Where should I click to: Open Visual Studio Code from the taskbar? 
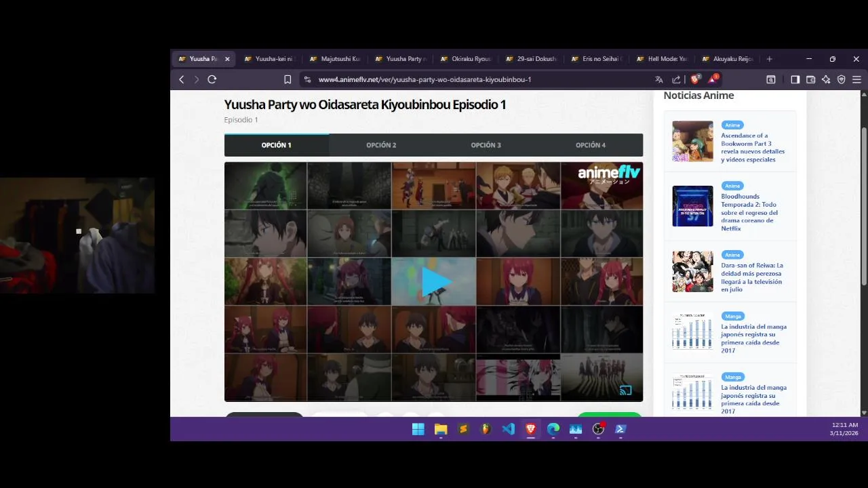pos(508,429)
